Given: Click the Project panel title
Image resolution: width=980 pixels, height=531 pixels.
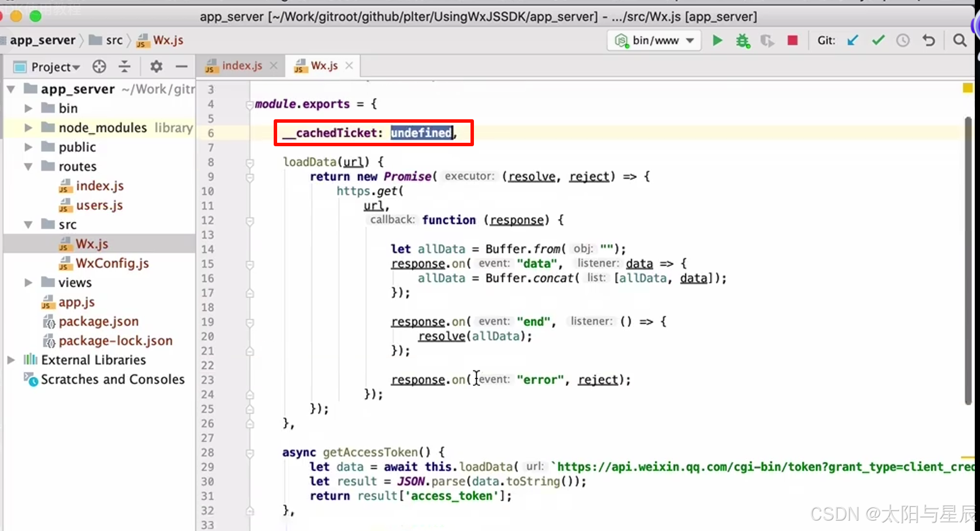Looking at the screenshot, I should coord(51,67).
